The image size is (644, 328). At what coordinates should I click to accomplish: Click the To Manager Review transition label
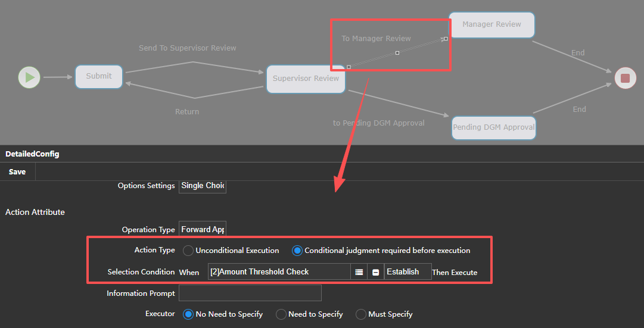tap(376, 39)
